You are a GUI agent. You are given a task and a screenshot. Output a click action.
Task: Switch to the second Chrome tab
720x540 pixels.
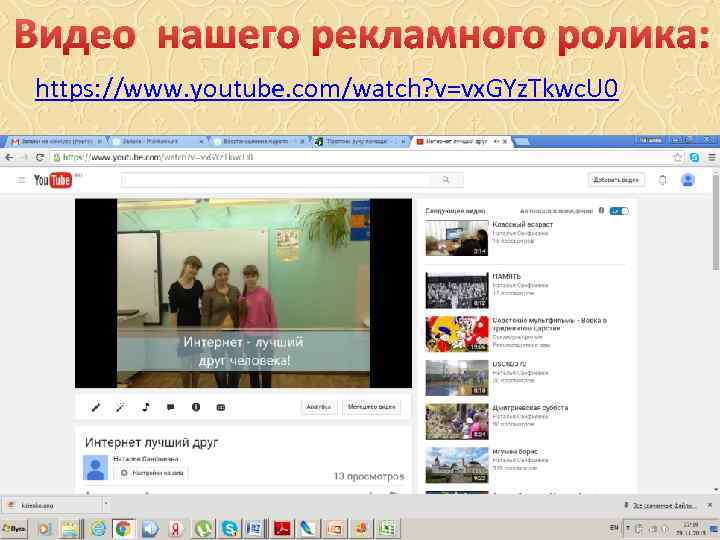point(156,141)
